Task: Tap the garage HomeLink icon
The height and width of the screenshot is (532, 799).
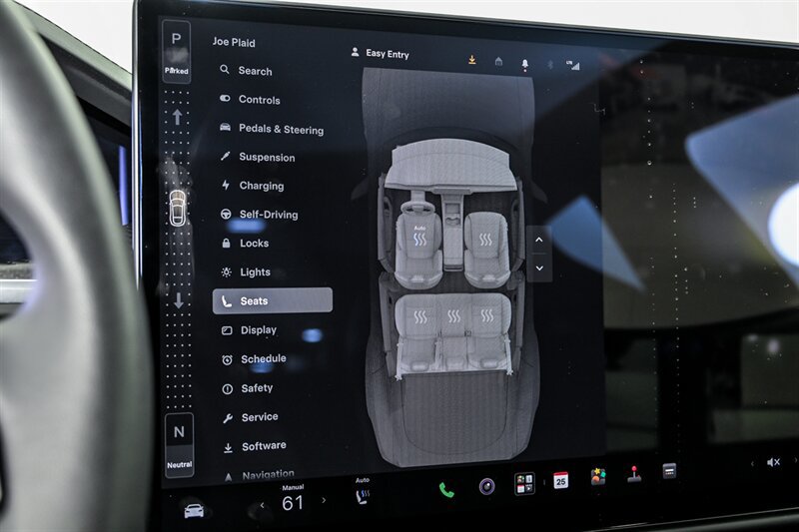Action: 498,62
